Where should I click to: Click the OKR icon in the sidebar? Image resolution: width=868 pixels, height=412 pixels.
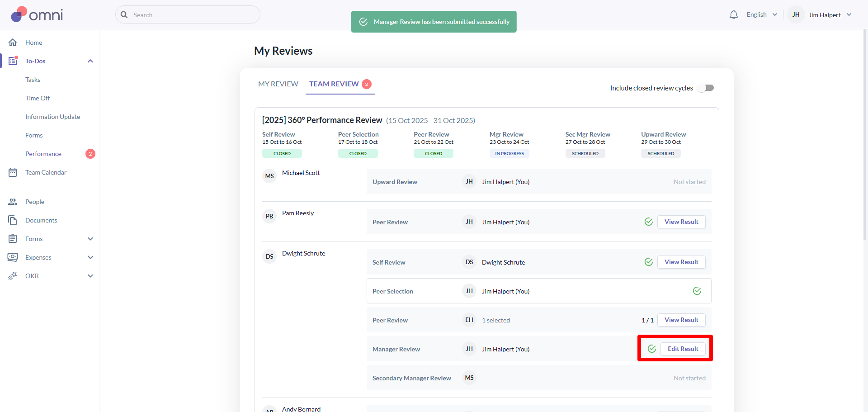tap(13, 276)
